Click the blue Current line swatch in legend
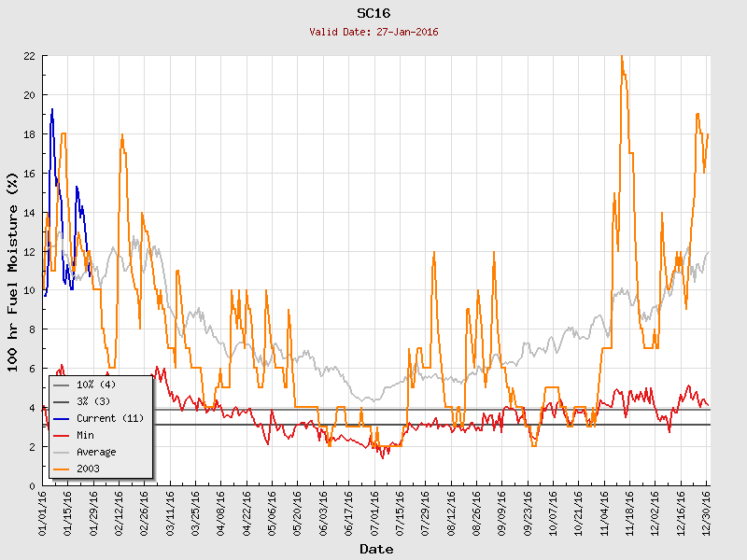The height and width of the screenshot is (560, 747). pyautogui.click(x=62, y=418)
